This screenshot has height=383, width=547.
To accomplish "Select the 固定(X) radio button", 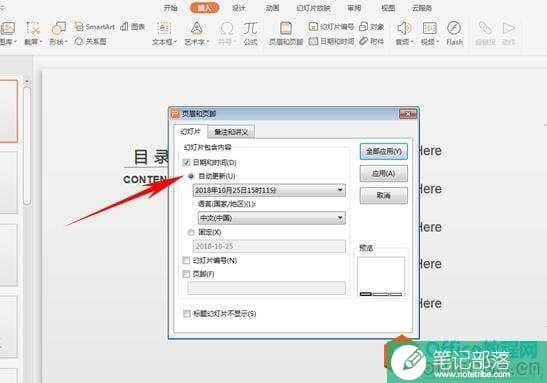I will (x=191, y=232).
